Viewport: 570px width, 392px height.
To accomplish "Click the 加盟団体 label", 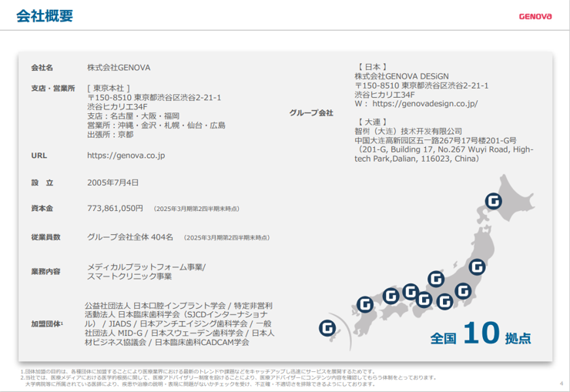I will pos(46,323).
